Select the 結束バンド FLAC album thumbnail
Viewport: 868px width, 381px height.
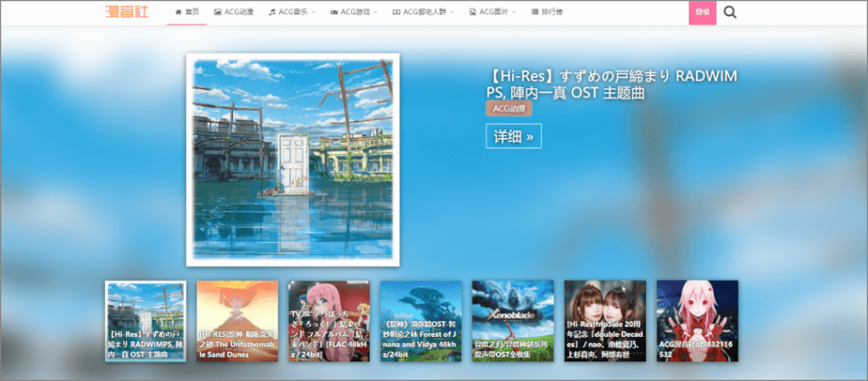pyautogui.click(x=329, y=321)
